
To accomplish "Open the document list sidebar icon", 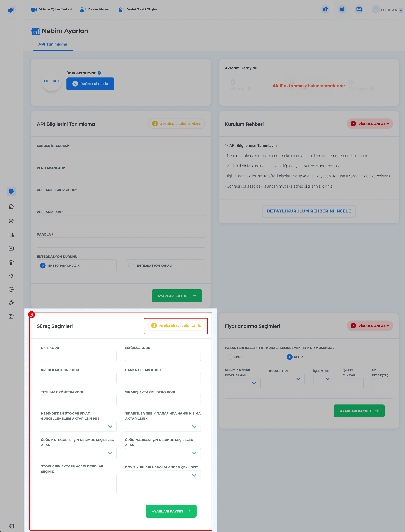I will (11, 235).
